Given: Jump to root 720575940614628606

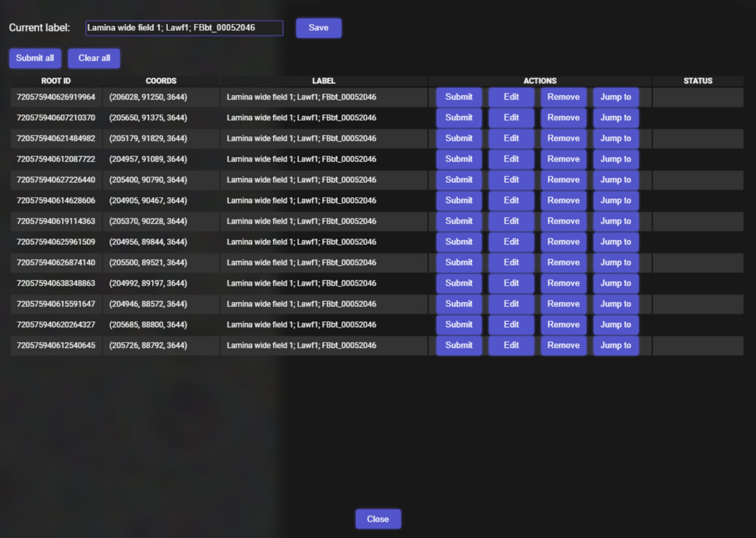Looking at the screenshot, I should (x=616, y=201).
